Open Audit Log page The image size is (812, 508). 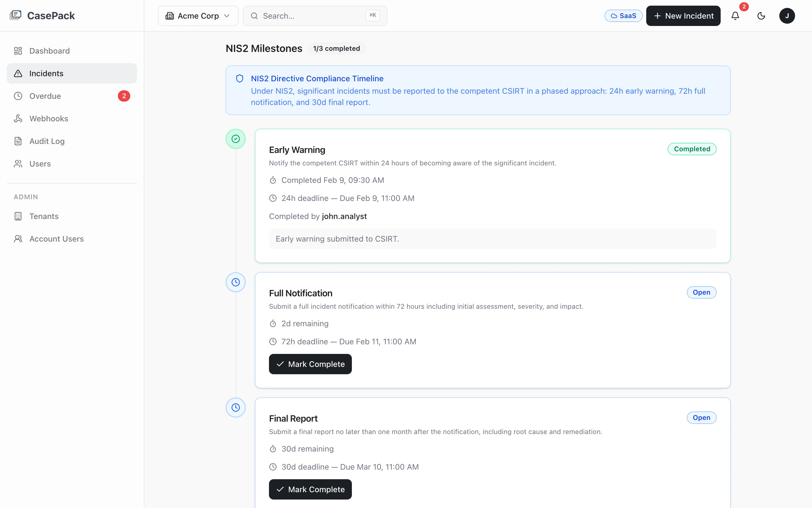72,141
